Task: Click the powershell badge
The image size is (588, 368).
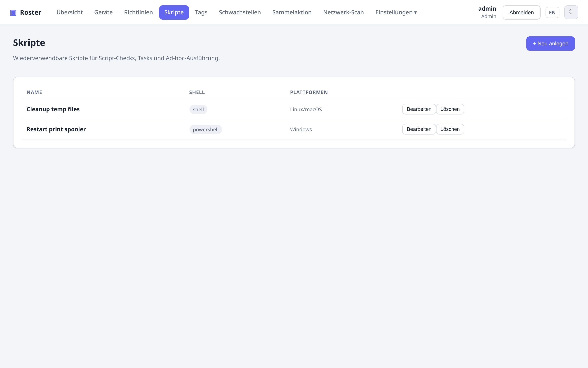Action: click(206, 129)
